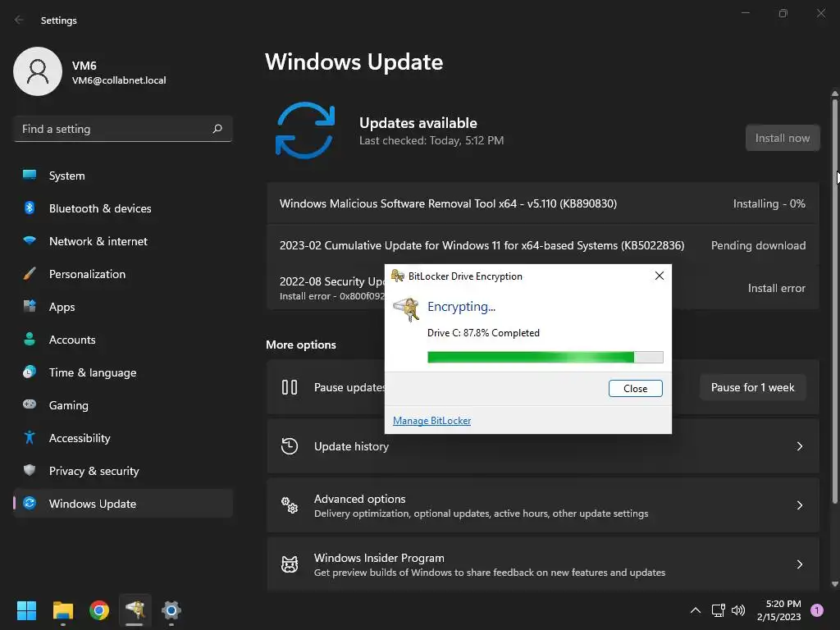
Task: Select the Accounts person icon
Action: (30, 339)
